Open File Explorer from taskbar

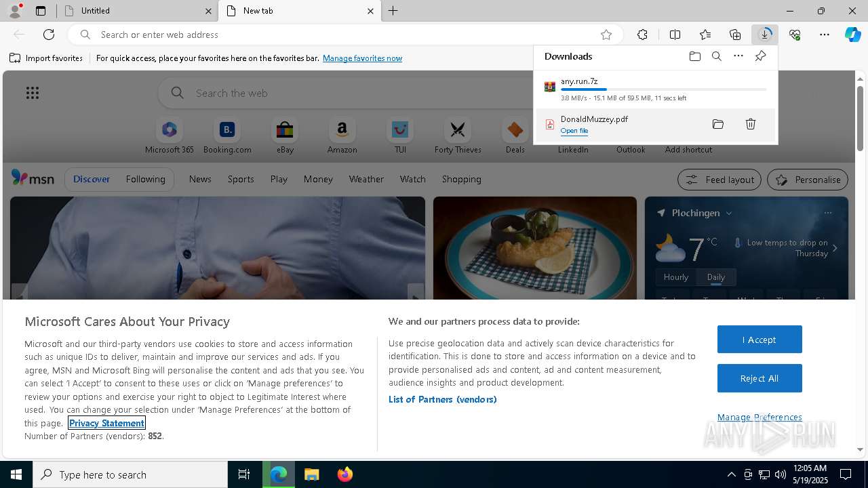pos(312,474)
